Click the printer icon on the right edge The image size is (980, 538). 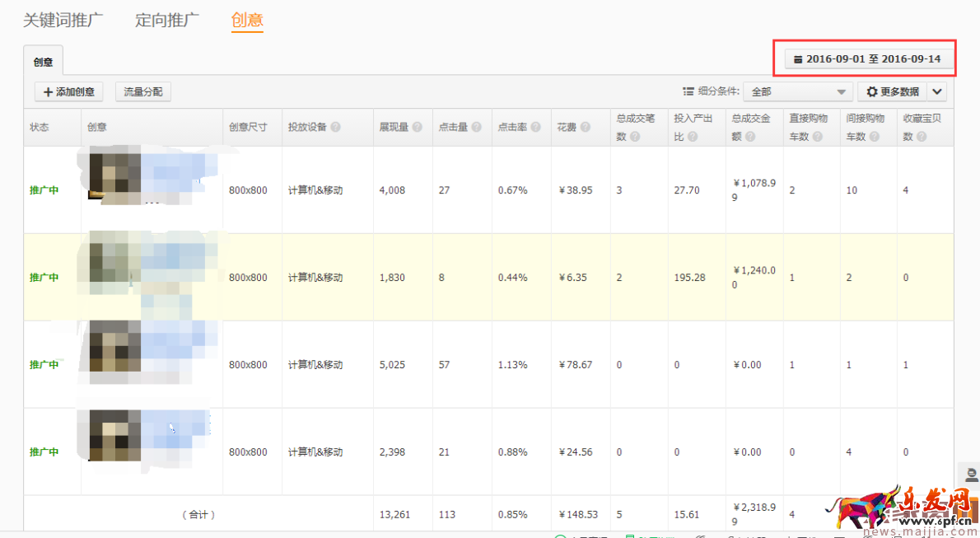coord(970,475)
